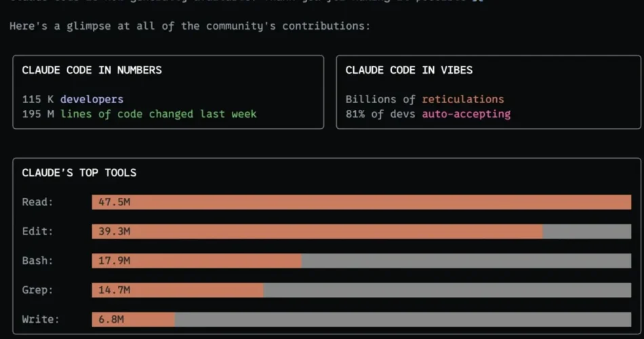The height and width of the screenshot is (339, 644).
Task: Click the Read bar showing 47.5M
Action: point(361,202)
